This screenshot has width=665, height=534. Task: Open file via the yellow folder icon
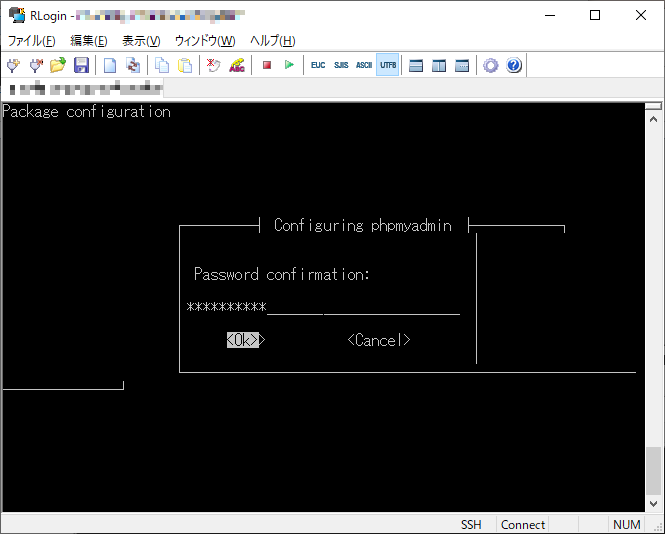(x=58, y=65)
